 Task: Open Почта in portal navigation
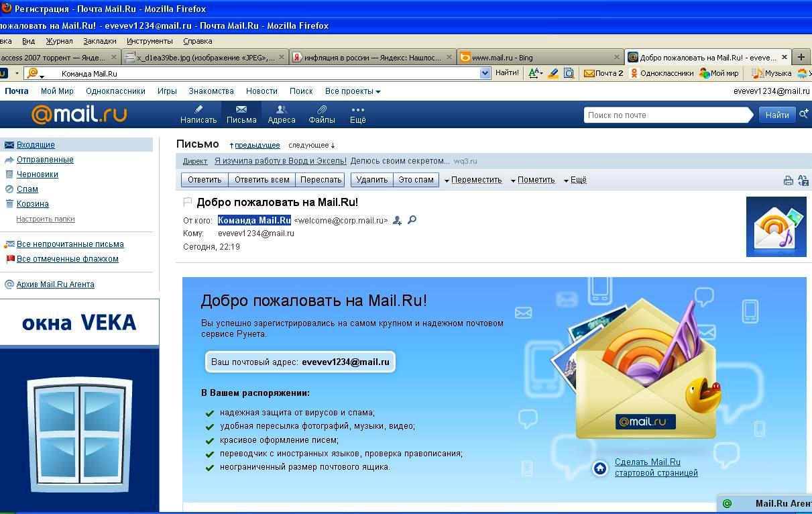click(x=17, y=91)
